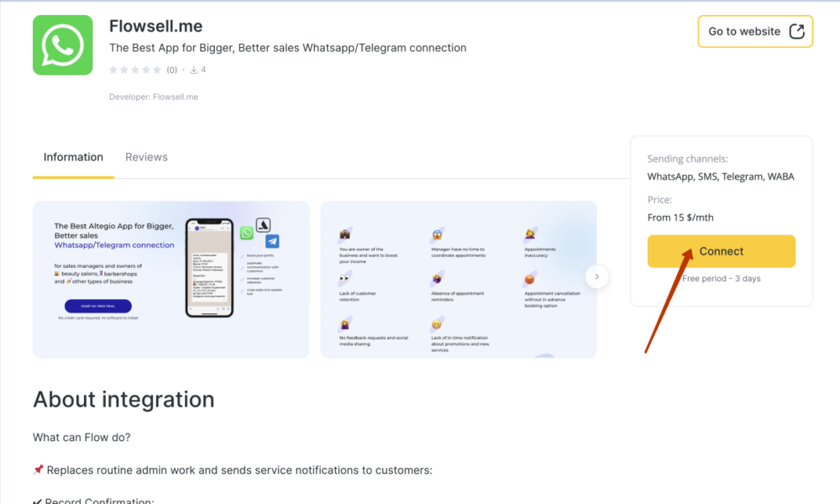Open the Go to website button
Screen dimensions: 840x504
coord(755,32)
